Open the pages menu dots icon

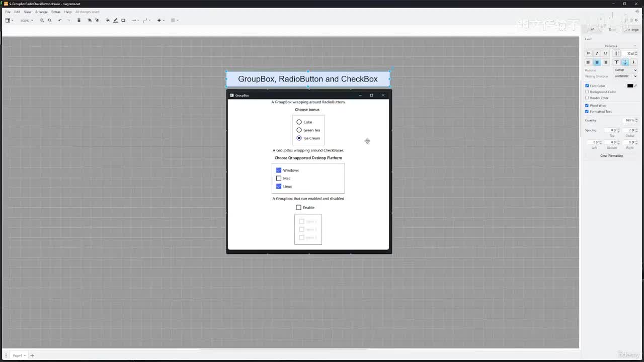6,355
